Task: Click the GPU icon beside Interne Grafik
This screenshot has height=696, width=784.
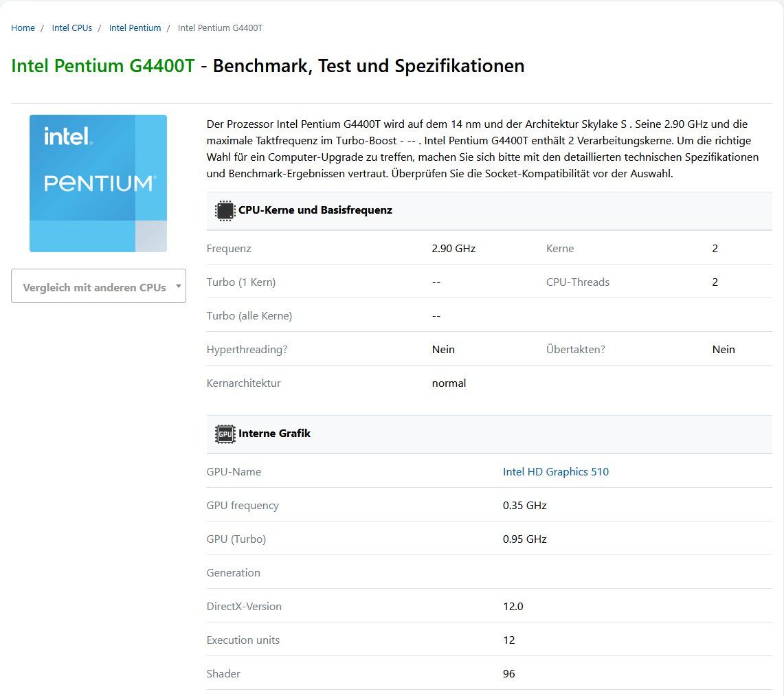Action: (225, 434)
